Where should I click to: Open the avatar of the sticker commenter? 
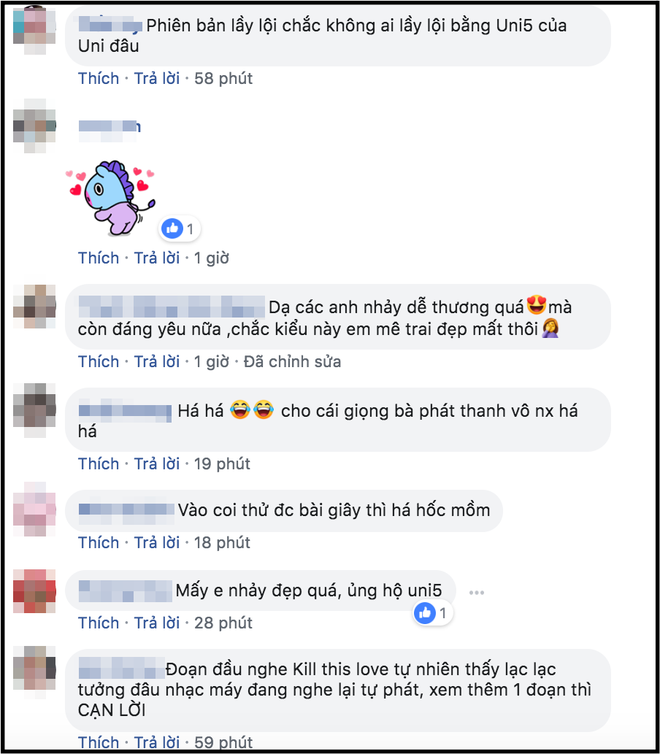click(34, 126)
